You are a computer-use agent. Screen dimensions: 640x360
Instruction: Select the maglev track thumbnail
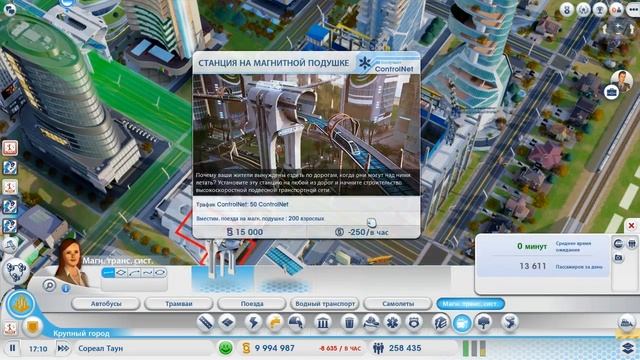286,267
